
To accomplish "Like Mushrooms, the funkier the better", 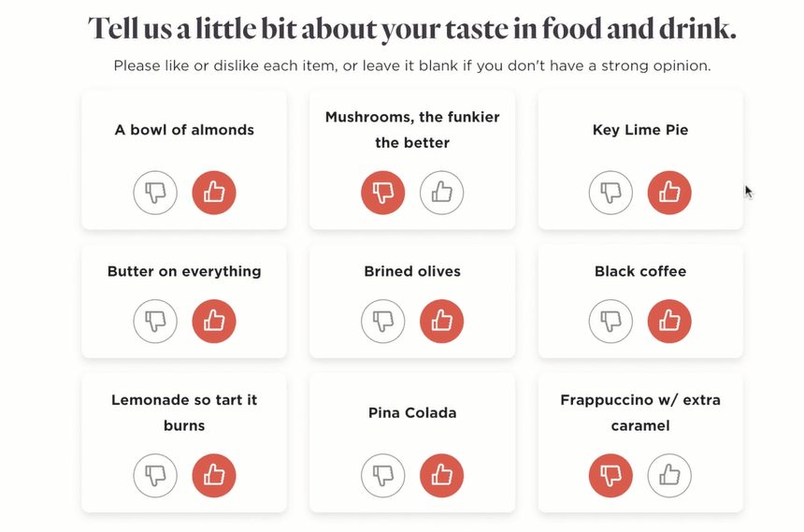I will 441,193.
